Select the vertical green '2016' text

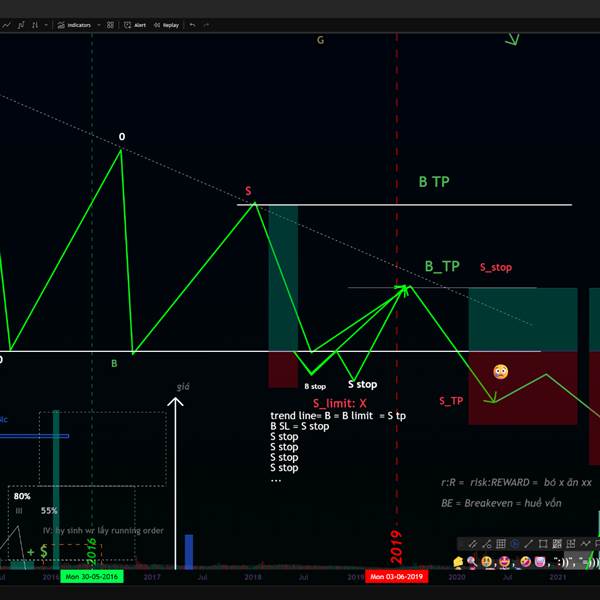tap(91, 551)
